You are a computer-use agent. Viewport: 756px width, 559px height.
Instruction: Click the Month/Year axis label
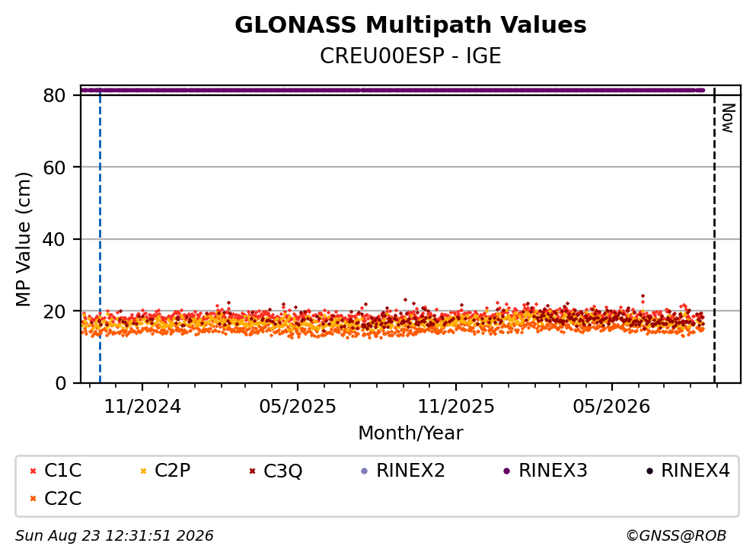410,433
